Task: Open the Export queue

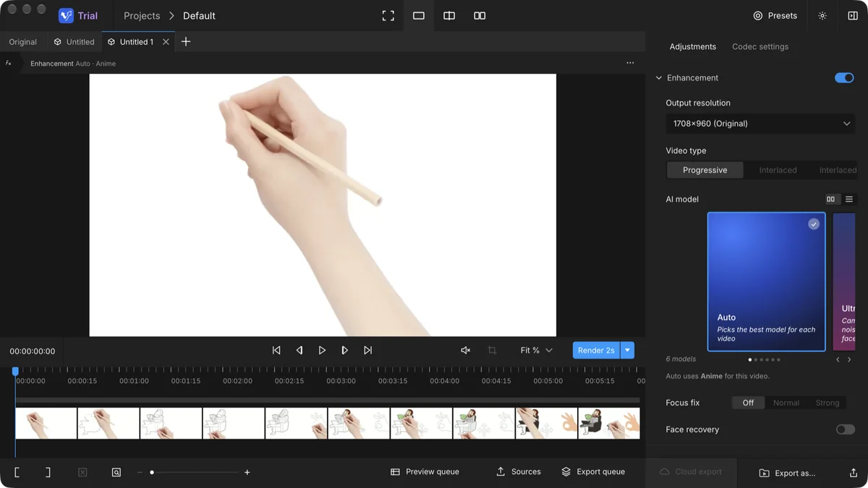Action: tap(593, 472)
